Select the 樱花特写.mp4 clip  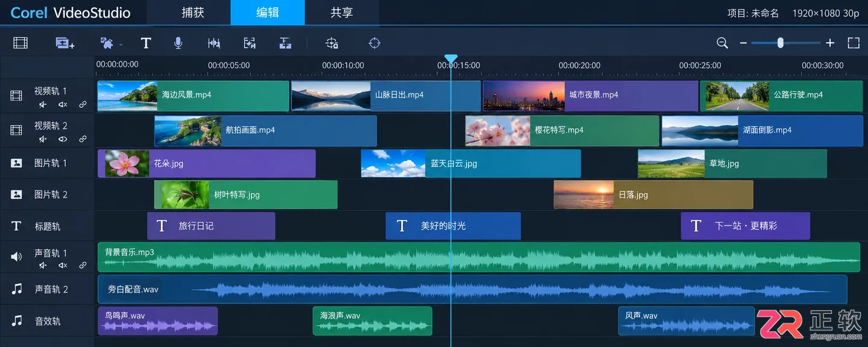tap(562, 131)
